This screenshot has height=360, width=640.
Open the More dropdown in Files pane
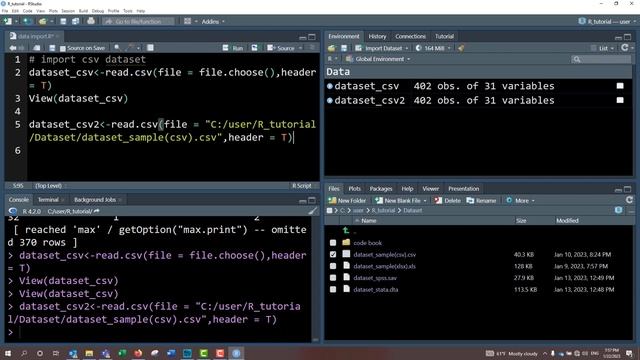pos(520,200)
